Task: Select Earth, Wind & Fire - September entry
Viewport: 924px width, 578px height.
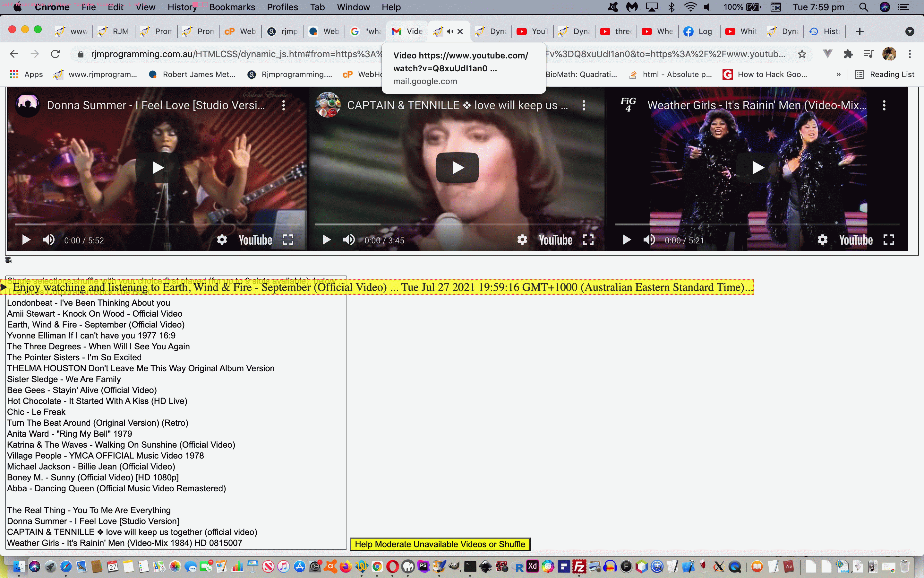Action: 96,325
